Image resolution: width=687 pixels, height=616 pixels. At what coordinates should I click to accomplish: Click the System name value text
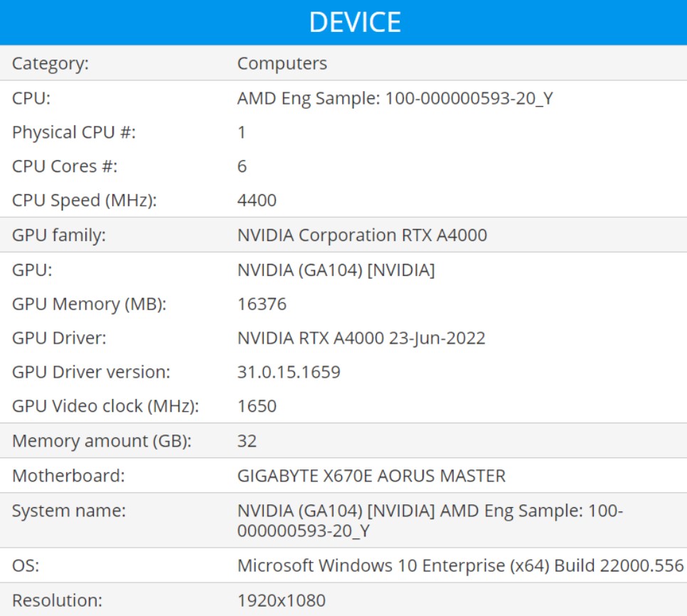(430, 521)
